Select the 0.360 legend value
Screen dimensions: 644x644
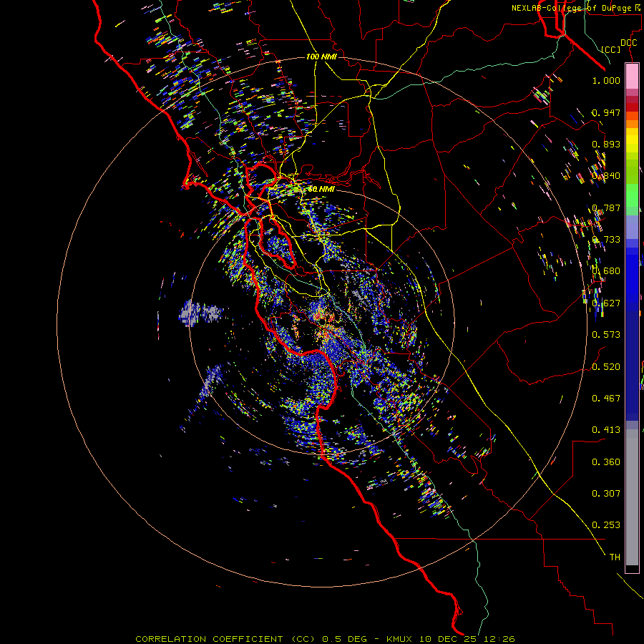click(x=606, y=462)
